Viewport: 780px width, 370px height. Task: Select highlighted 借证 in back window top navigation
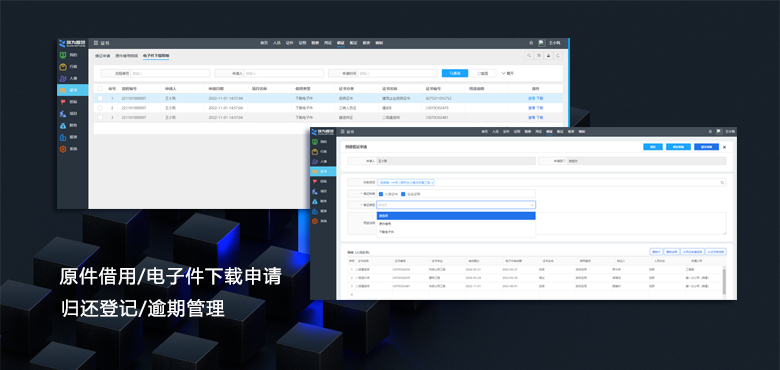click(341, 43)
